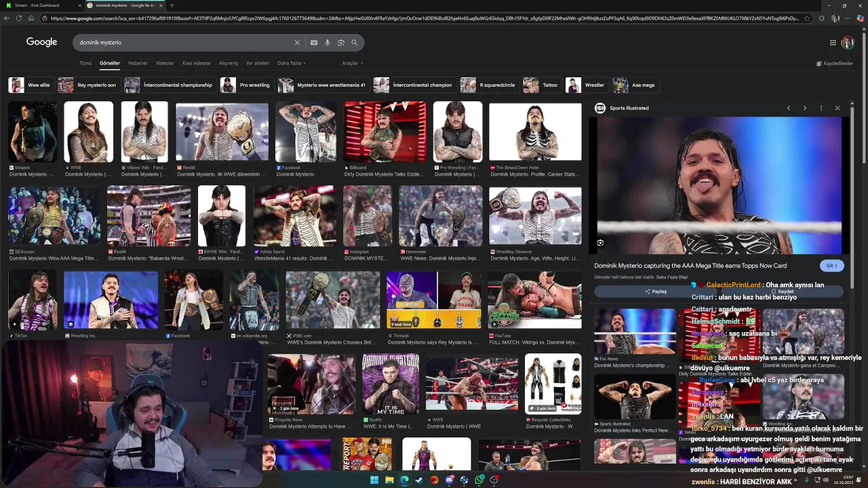Open the YouTube Vikingo vs Dominik thumbnail

coord(534,300)
